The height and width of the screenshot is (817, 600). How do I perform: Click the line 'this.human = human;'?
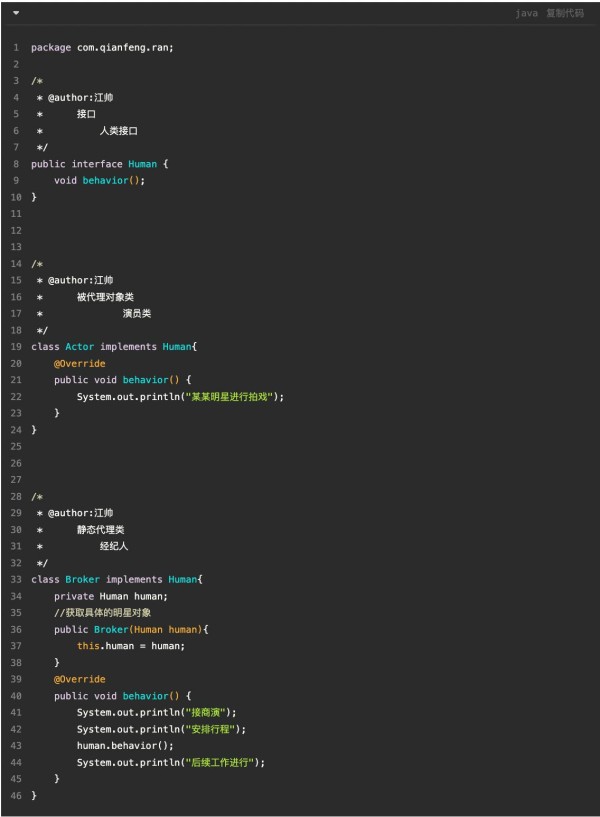coord(131,646)
